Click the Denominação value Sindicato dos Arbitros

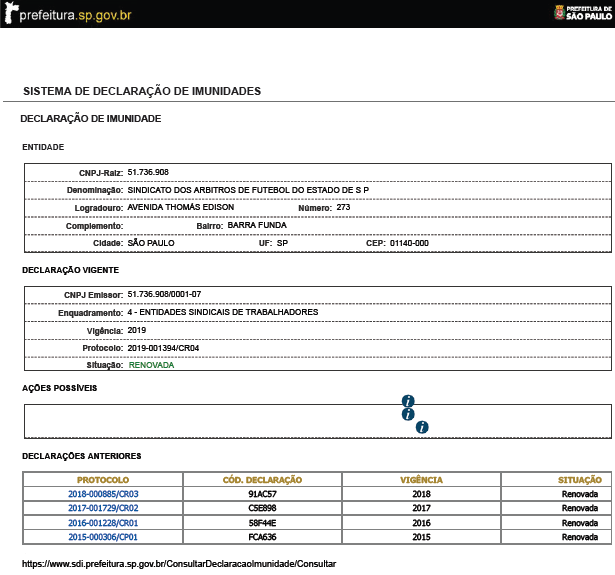point(248,189)
